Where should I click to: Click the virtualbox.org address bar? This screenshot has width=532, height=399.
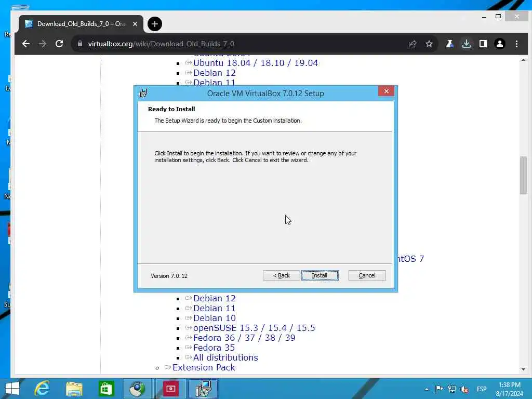237,44
